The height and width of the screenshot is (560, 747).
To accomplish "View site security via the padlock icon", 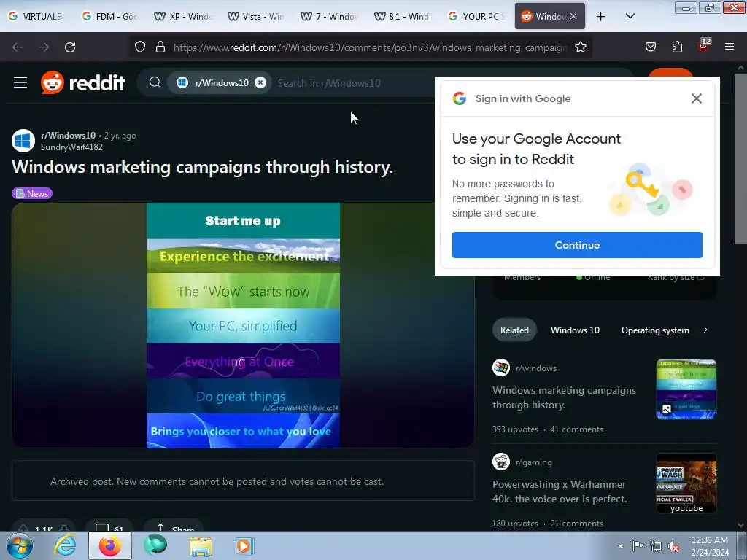I will point(160,47).
